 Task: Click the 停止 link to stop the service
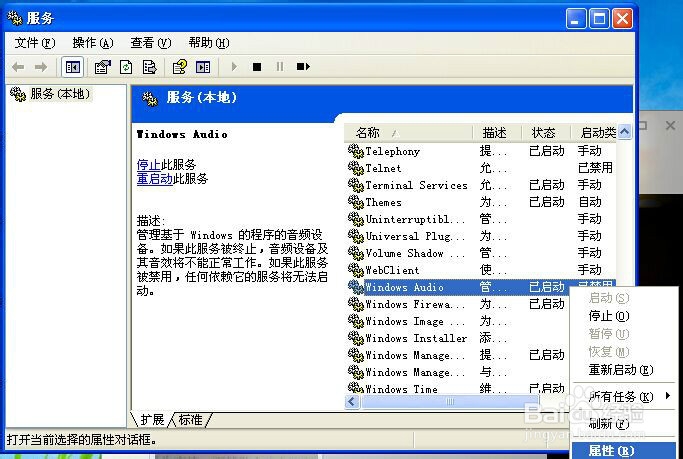pyautogui.click(x=149, y=165)
